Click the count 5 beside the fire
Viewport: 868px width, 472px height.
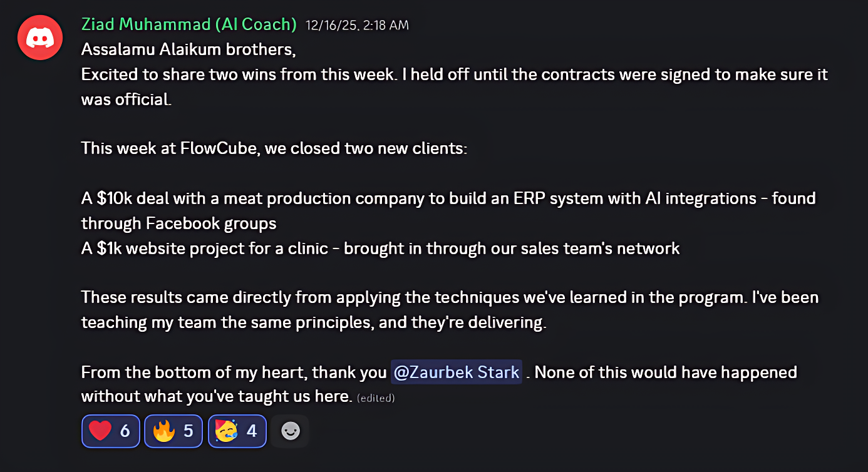point(188,431)
